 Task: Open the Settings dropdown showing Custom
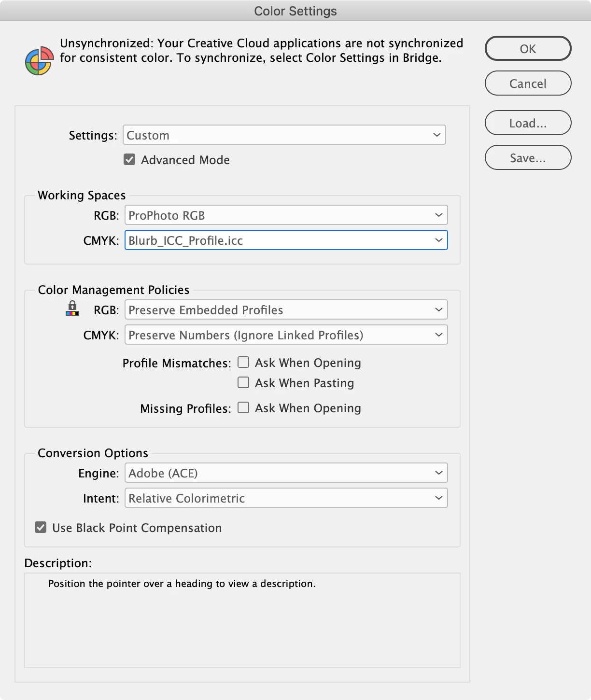284,135
